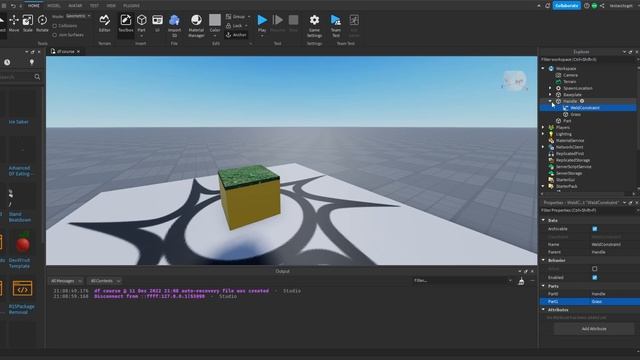Toggle the Active checkbox in Behavior
Screen dimensions: 640x360
point(595,269)
